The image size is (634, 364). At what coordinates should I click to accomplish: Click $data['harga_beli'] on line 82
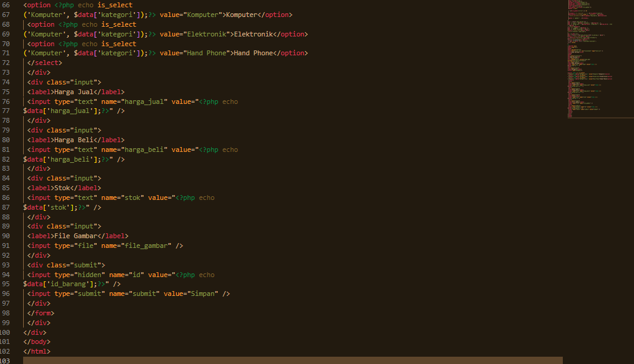(x=60, y=160)
